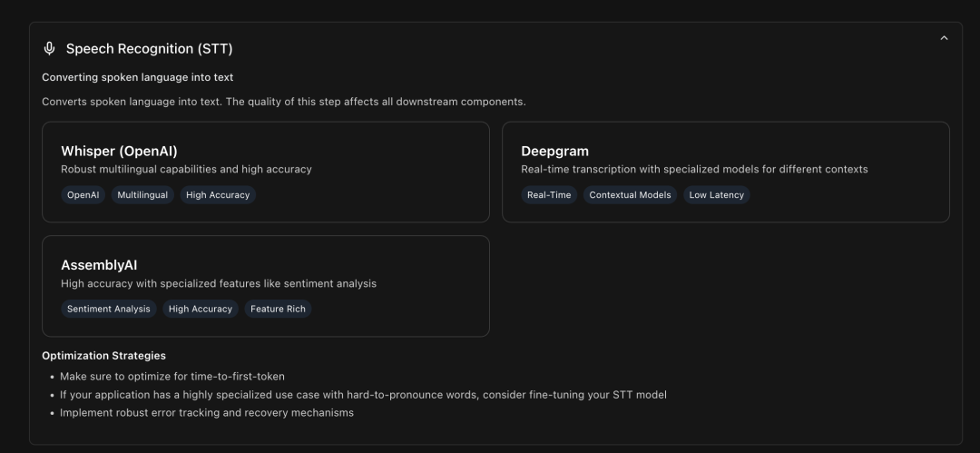Select the High Accuracy tag under AssemblyAI
The width and height of the screenshot is (980, 453).
tap(201, 309)
